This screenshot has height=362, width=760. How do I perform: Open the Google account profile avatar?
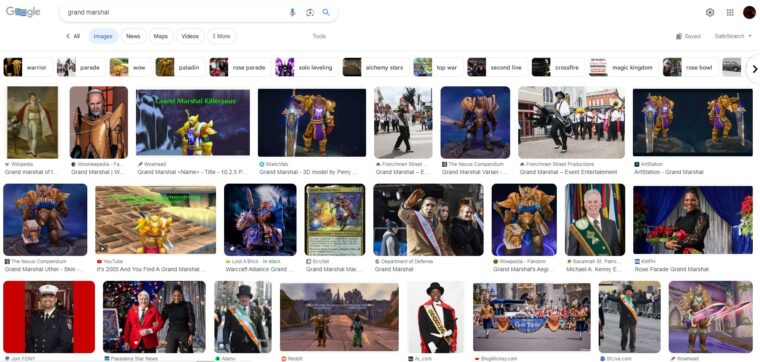point(749,13)
